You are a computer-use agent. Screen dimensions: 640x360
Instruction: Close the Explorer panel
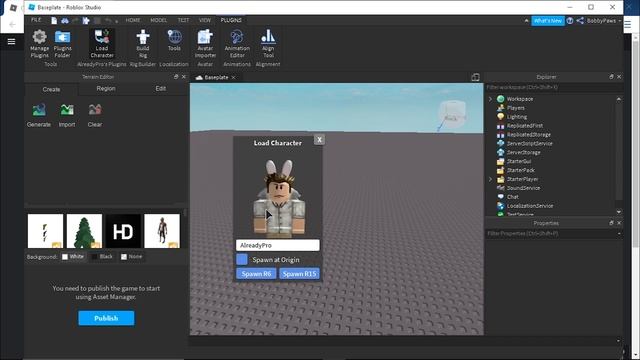coord(619,77)
